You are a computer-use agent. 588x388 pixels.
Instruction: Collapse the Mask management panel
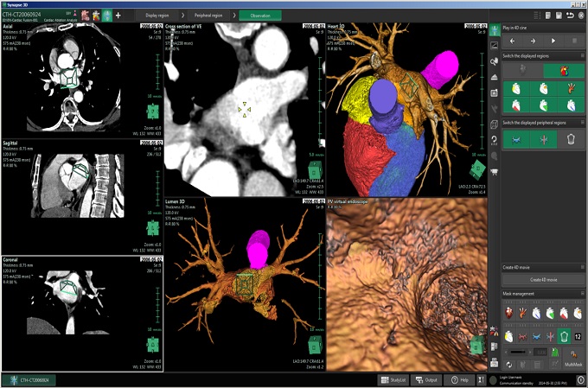582,295
